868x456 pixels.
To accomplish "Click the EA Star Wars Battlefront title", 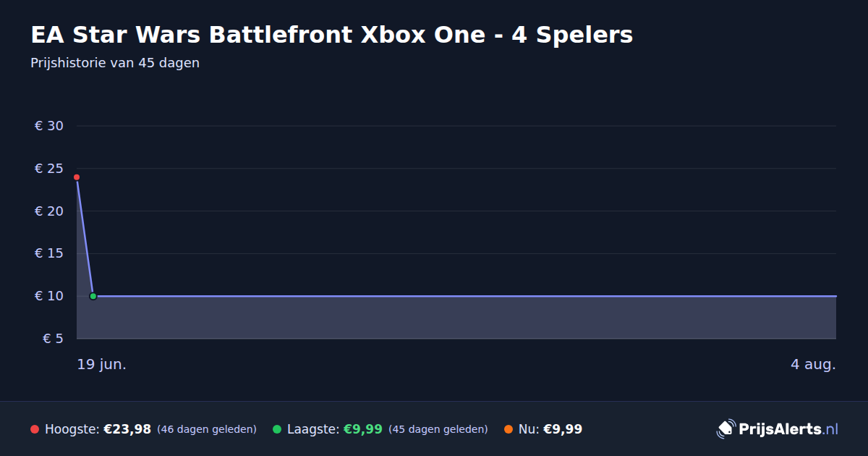I will click(331, 35).
